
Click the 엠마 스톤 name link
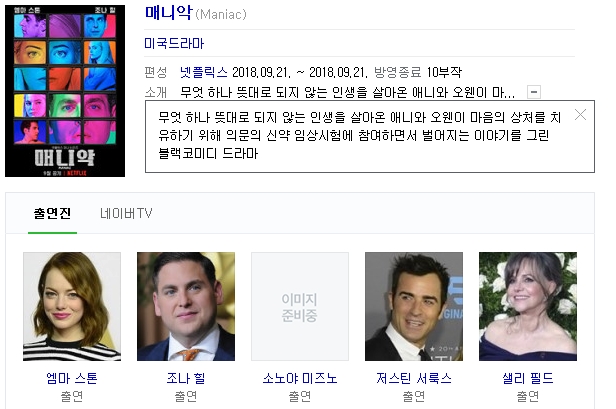[72, 378]
